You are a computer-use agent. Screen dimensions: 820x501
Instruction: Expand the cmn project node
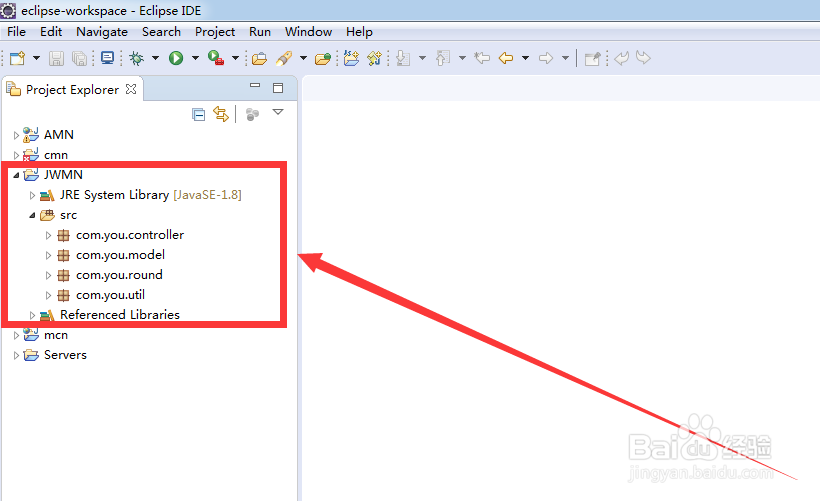16,155
